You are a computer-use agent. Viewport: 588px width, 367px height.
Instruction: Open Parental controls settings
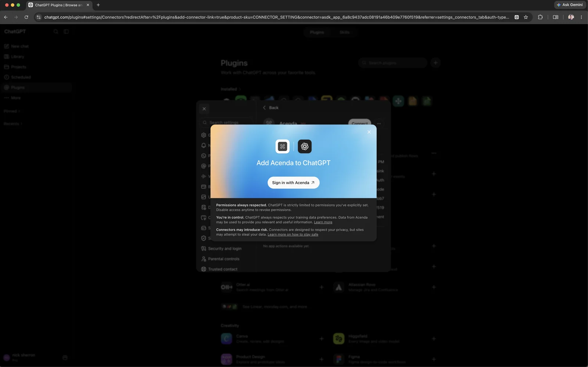pos(223,259)
